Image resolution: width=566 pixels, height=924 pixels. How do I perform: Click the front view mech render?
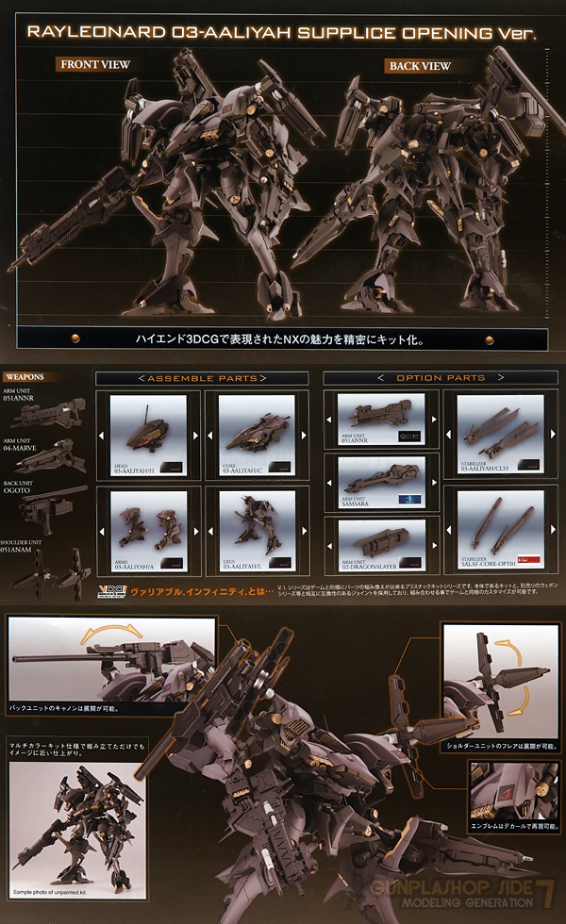(165, 183)
